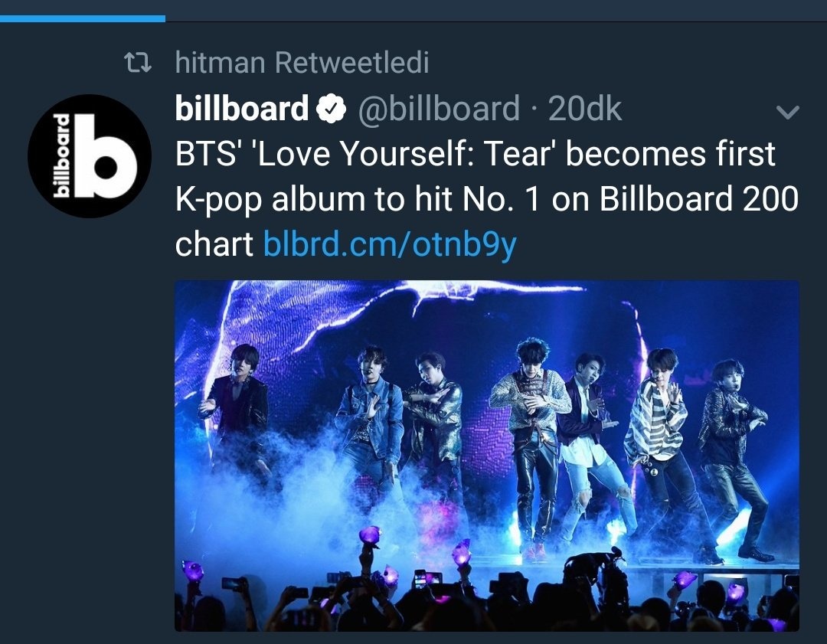The height and width of the screenshot is (644, 827).
Task: Tap the purple lightstick at bottom left
Action: [192, 569]
